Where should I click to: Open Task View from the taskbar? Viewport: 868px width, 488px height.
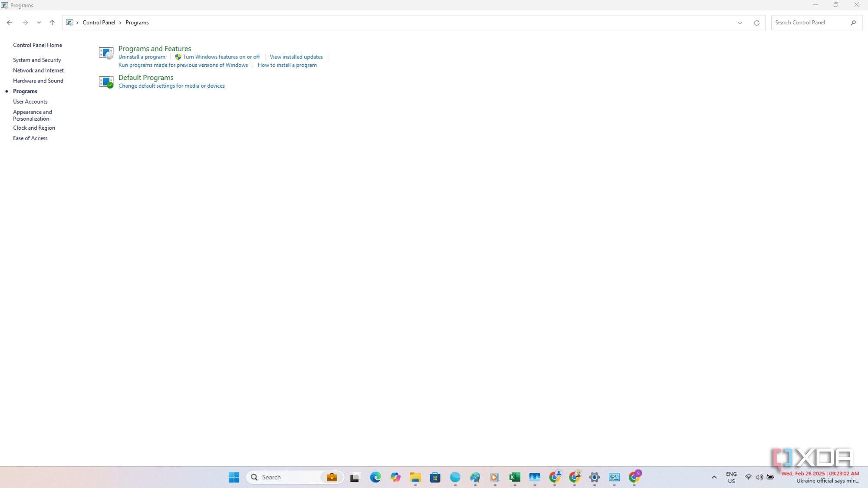[x=355, y=477]
